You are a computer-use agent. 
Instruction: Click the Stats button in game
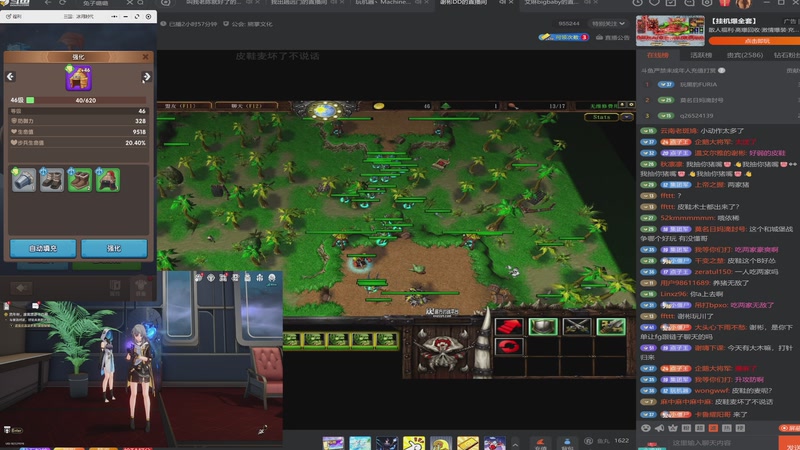601,117
